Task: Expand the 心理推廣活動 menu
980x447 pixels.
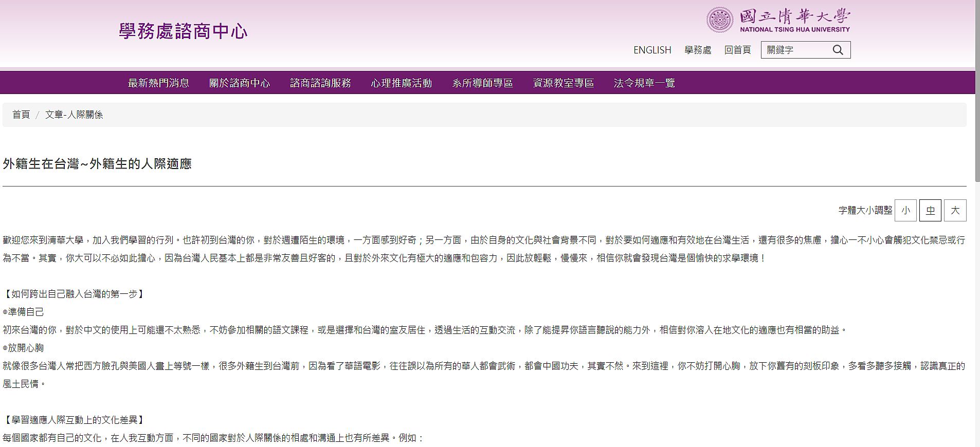Action: (x=401, y=83)
